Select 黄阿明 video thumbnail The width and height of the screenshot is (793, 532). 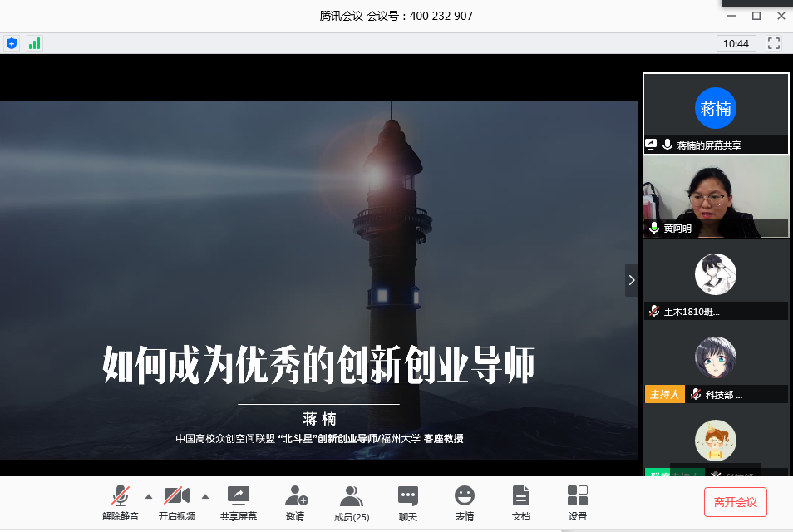(x=715, y=197)
